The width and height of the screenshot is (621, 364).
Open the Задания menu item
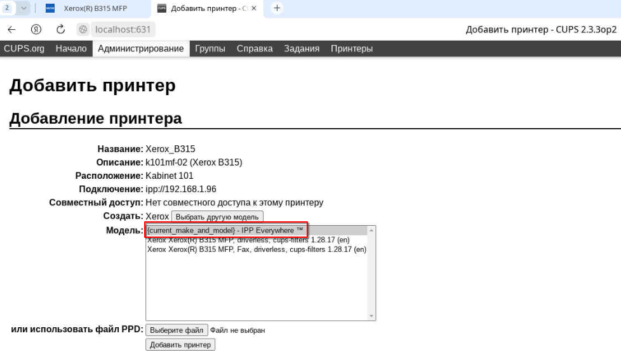tap(302, 49)
